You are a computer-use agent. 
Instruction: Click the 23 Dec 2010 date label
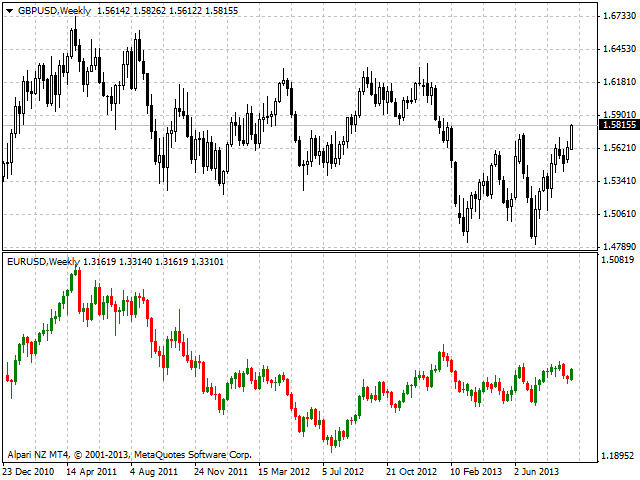pos(28,471)
